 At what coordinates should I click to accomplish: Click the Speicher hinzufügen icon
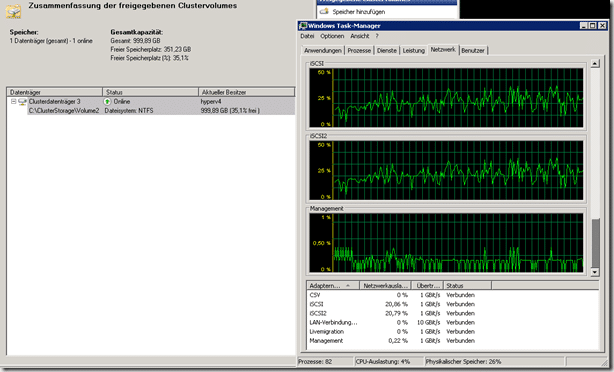(x=324, y=11)
